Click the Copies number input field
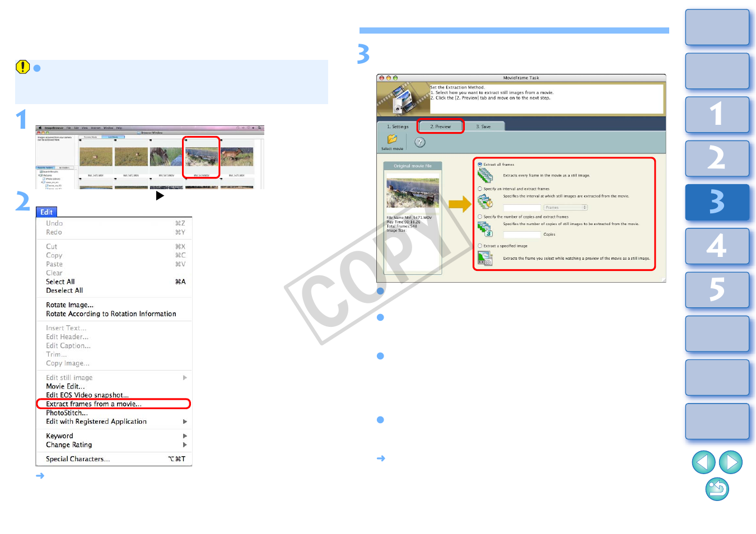756x534 pixels. point(522,235)
